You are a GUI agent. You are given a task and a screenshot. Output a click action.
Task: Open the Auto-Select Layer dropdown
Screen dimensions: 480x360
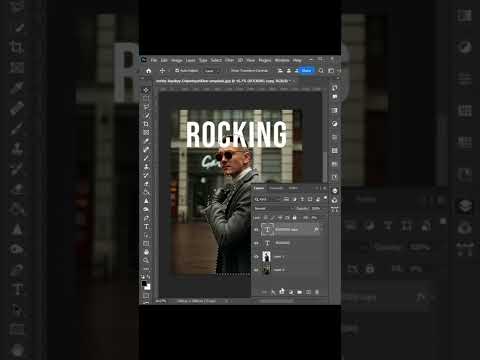[212, 71]
